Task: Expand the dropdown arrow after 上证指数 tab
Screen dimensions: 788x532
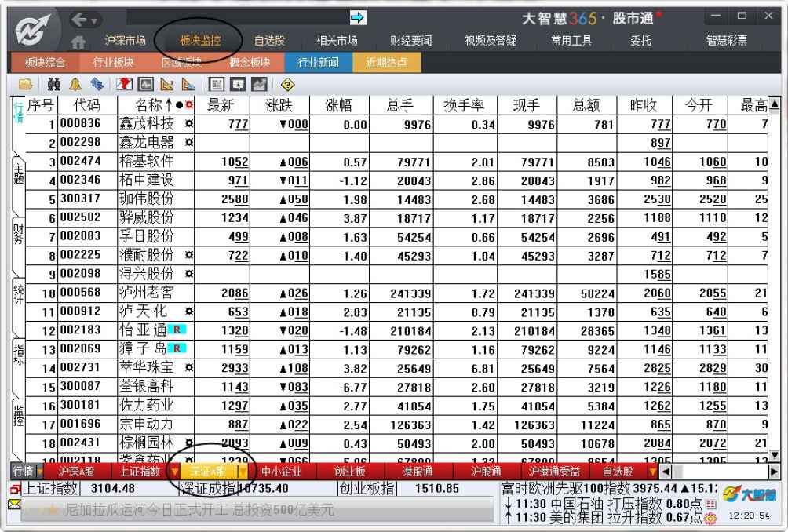Action: pyautogui.click(x=174, y=472)
